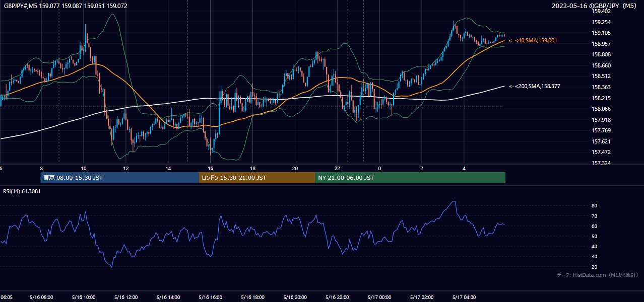The image size is (644, 302).
Task: Click the 5/16 14:00 time axis label
Action: pyautogui.click(x=168, y=297)
